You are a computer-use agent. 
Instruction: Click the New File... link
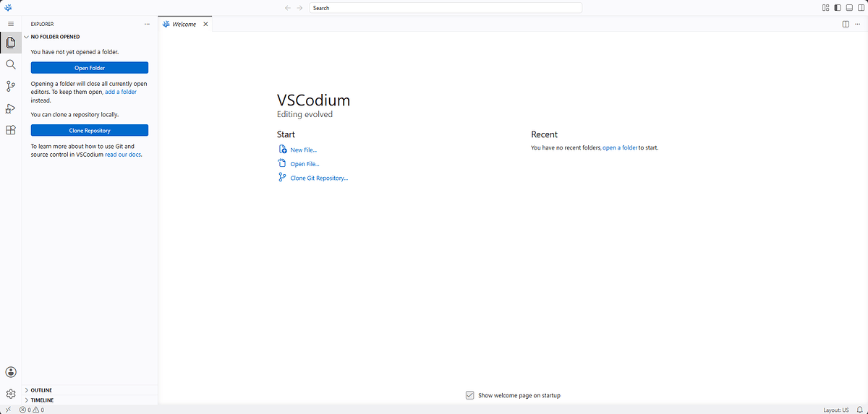tap(304, 150)
